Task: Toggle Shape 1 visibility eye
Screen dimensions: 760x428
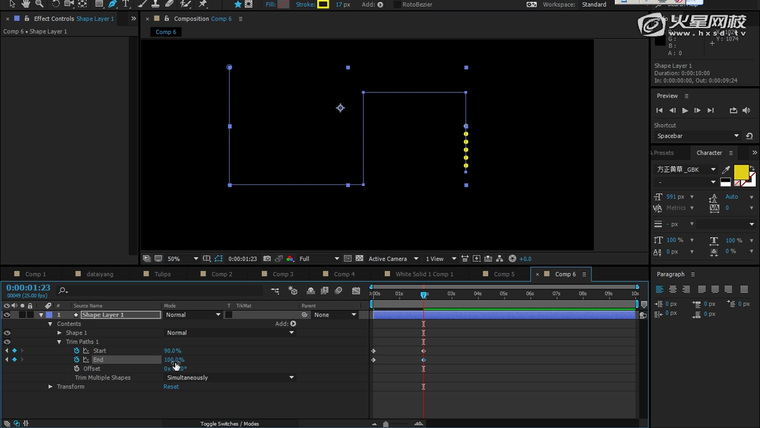Action: coord(7,333)
